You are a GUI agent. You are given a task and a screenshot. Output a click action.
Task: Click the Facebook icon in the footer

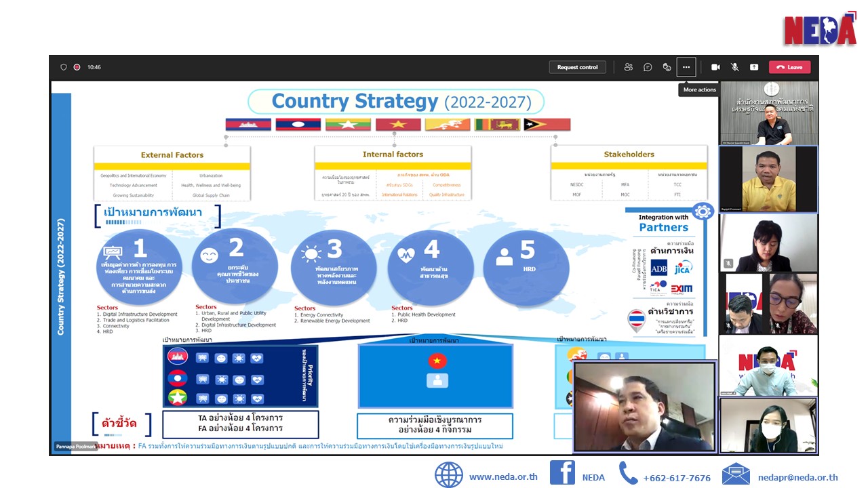click(562, 472)
